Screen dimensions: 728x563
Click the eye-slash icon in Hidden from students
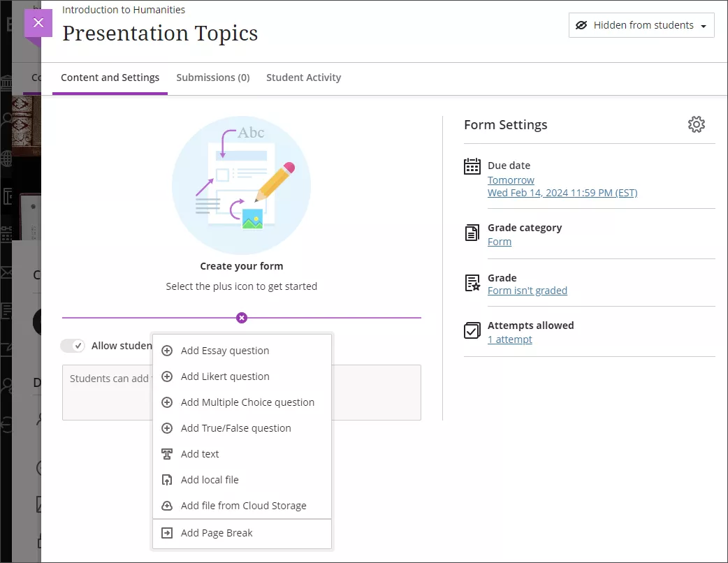(582, 25)
